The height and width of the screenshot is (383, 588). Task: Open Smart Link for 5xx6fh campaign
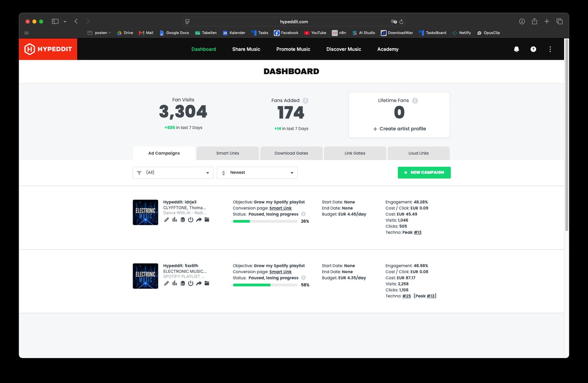click(280, 272)
